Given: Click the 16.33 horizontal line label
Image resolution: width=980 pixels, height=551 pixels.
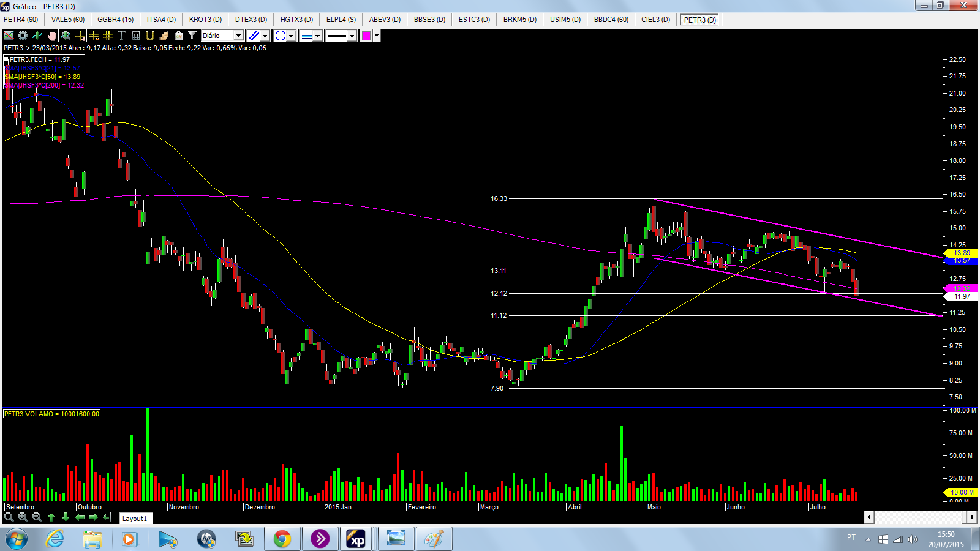Looking at the screenshot, I should point(499,198).
